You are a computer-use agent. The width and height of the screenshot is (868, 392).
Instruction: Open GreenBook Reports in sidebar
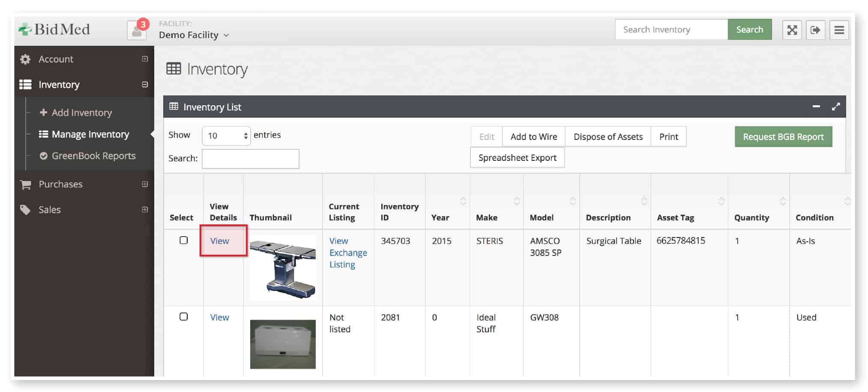pyautogui.click(x=87, y=156)
